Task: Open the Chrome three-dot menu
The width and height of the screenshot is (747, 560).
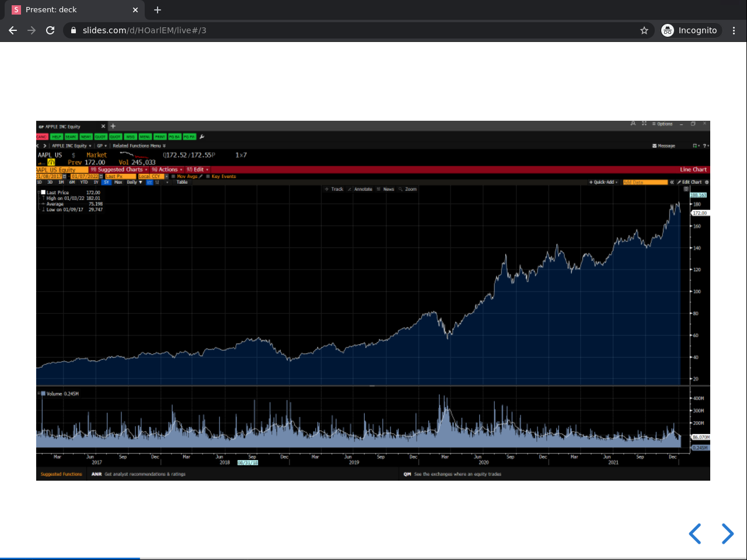Action: pos(734,30)
